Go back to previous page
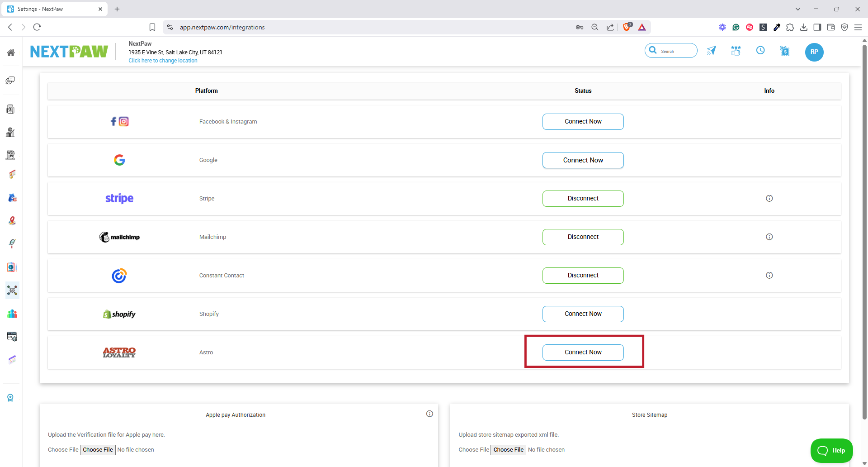 [10, 27]
